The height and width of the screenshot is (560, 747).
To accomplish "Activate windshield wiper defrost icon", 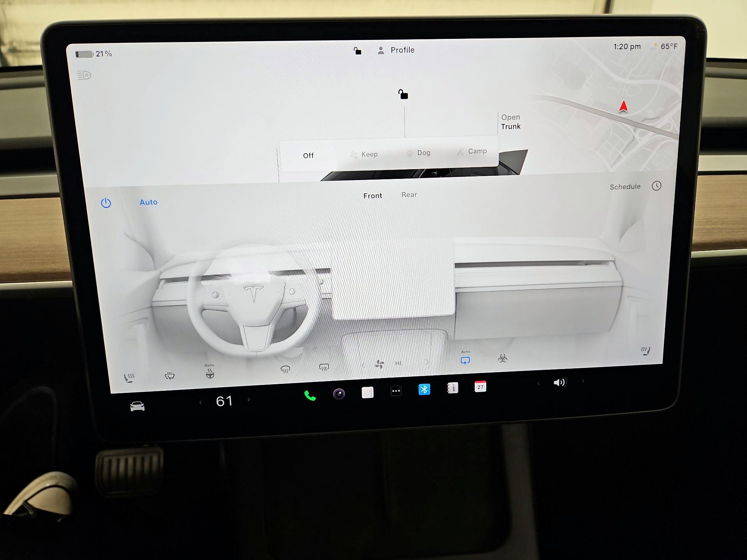I will [x=170, y=376].
